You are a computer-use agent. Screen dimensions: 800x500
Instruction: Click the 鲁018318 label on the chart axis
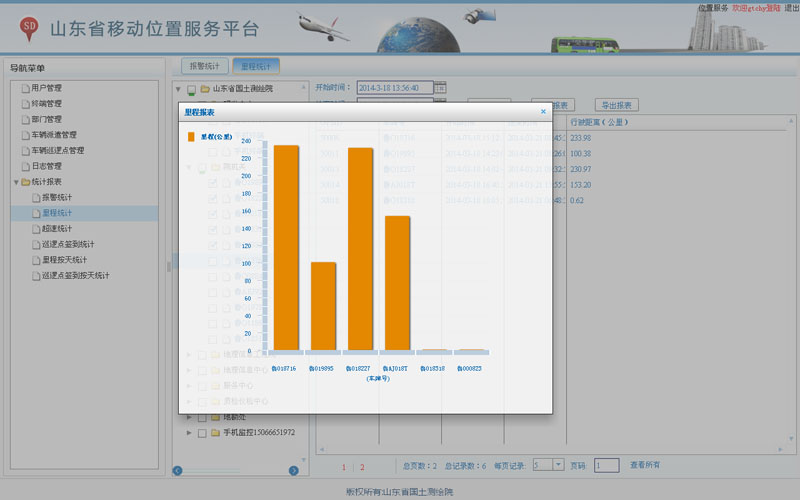pyautogui.click(x=432, y=368)
